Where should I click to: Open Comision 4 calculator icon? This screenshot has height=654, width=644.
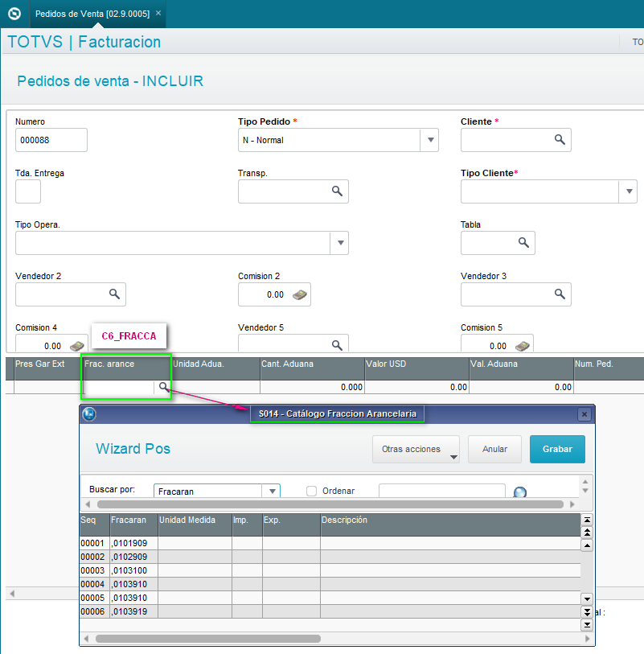click(x=77, y=346)
